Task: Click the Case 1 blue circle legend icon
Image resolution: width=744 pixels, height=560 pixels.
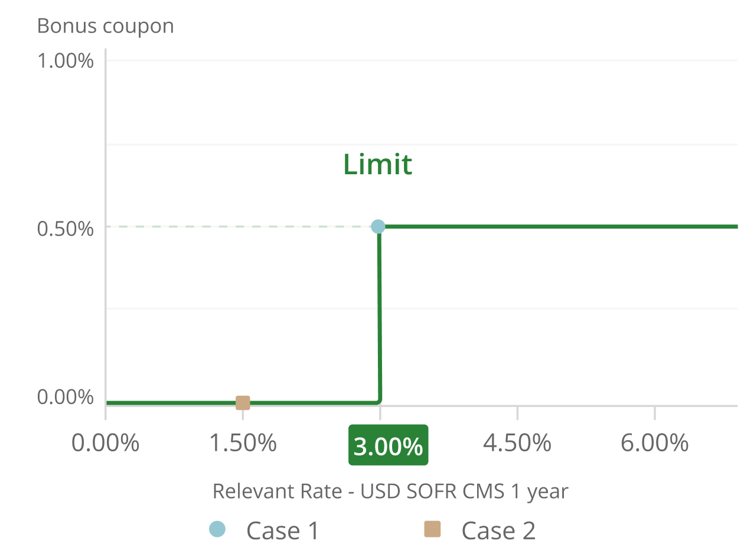Action: [x=217, y=529]
